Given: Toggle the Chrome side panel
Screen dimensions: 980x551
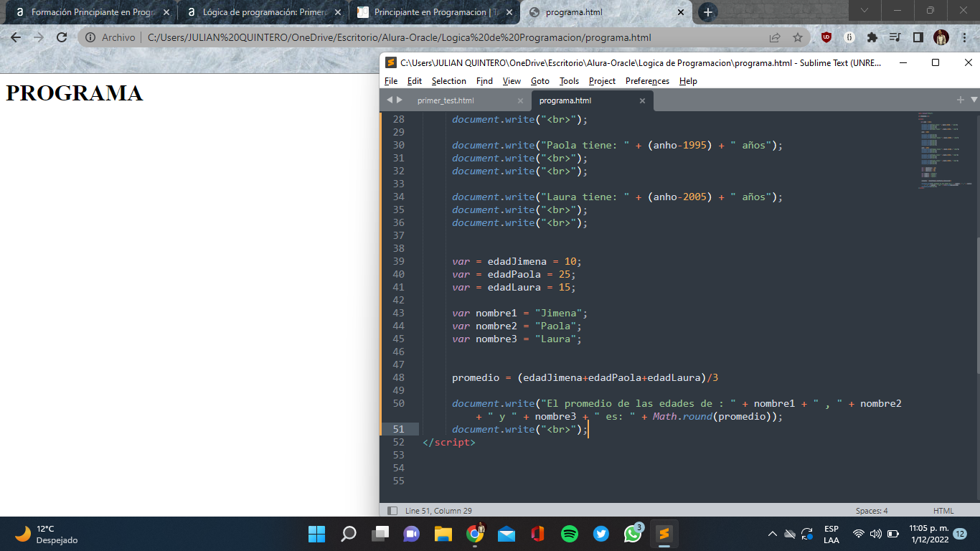Looking at the screenshot, I should pyautogui.click(x=918, y=37).
